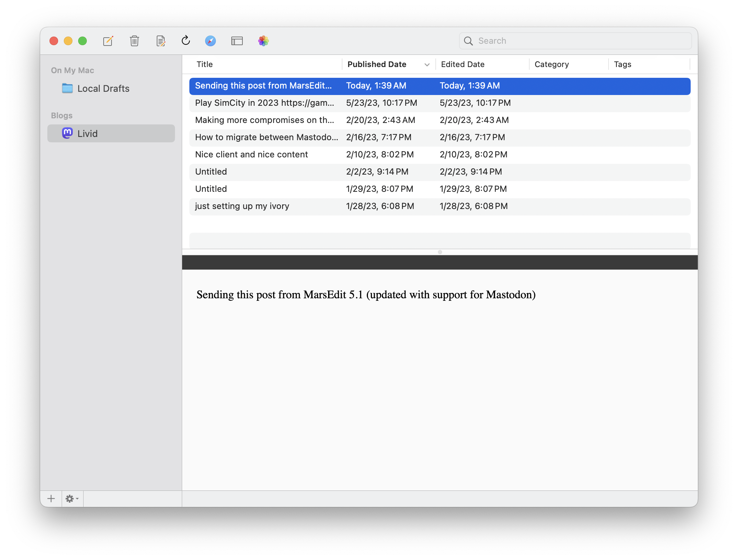Open the gear action menu dropdown

pos(72,498)
